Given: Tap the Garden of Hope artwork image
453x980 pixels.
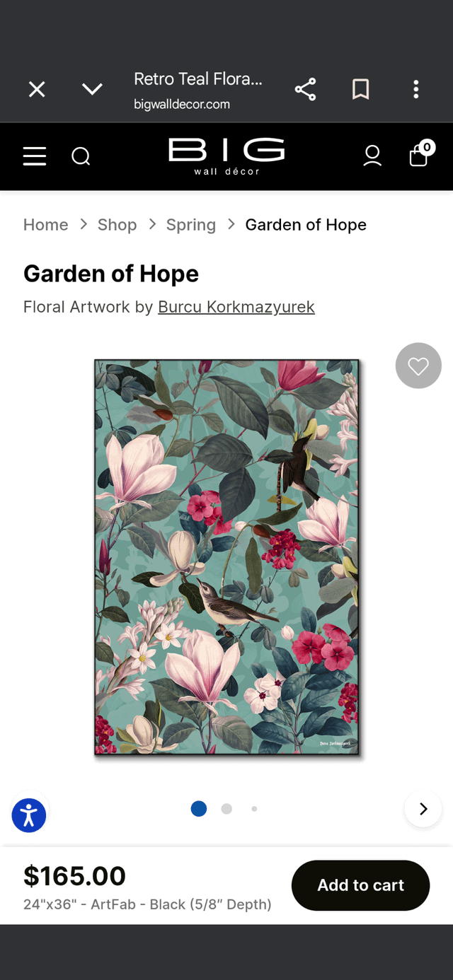Looking at the screenshot, I should (226, 557).
